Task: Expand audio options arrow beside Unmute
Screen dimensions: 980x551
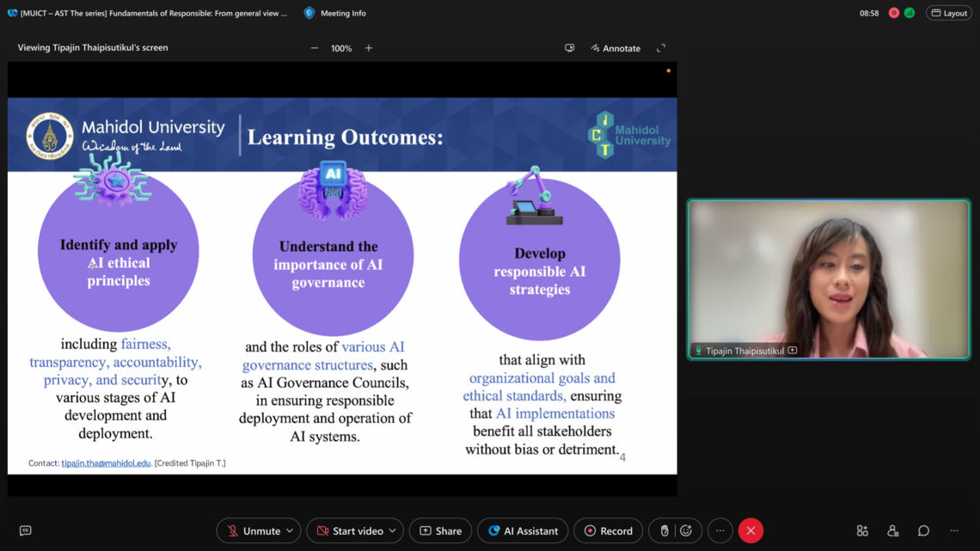Action: [290, 531]
